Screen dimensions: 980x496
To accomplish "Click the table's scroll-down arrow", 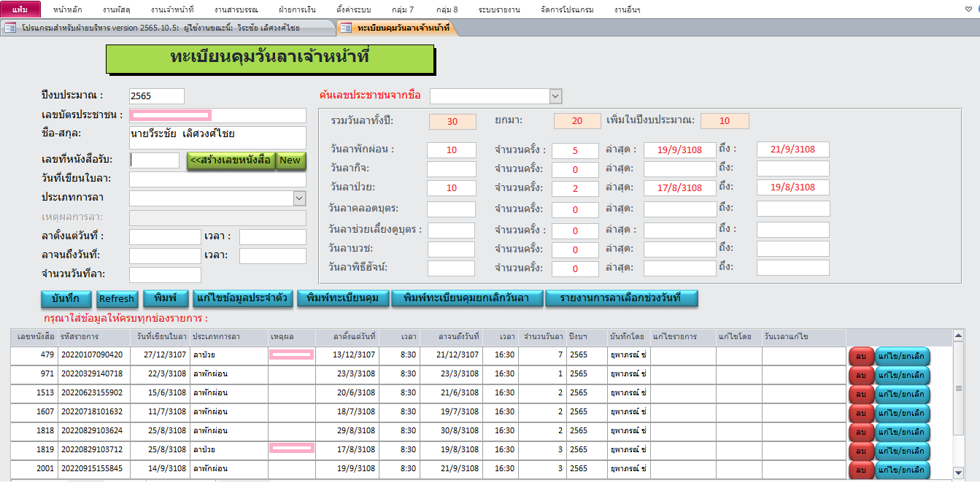I will click(959, 473).
